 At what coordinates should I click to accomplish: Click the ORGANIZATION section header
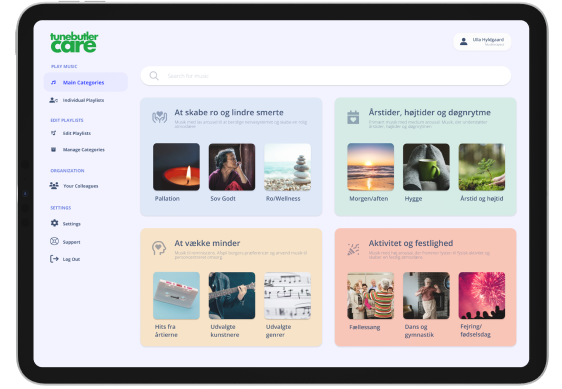[x=67, y=171]
